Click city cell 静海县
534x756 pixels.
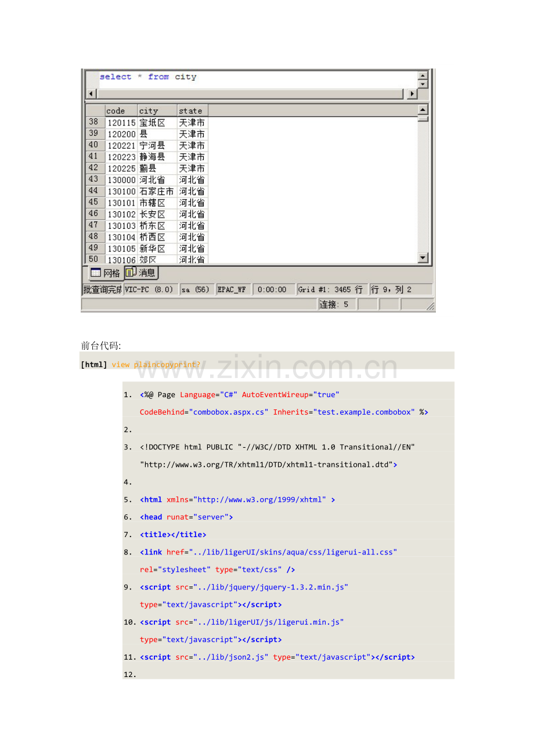pos(157,157)
